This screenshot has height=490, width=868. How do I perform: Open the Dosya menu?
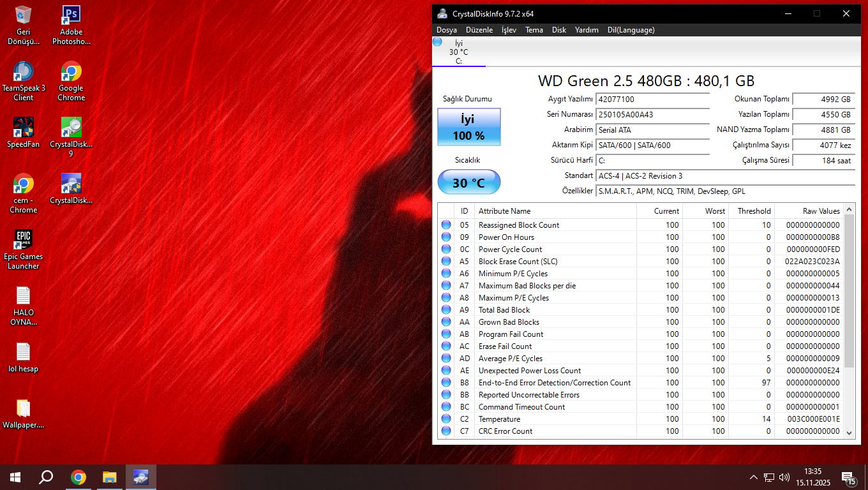pyautogui.click(x=447, y=30)
